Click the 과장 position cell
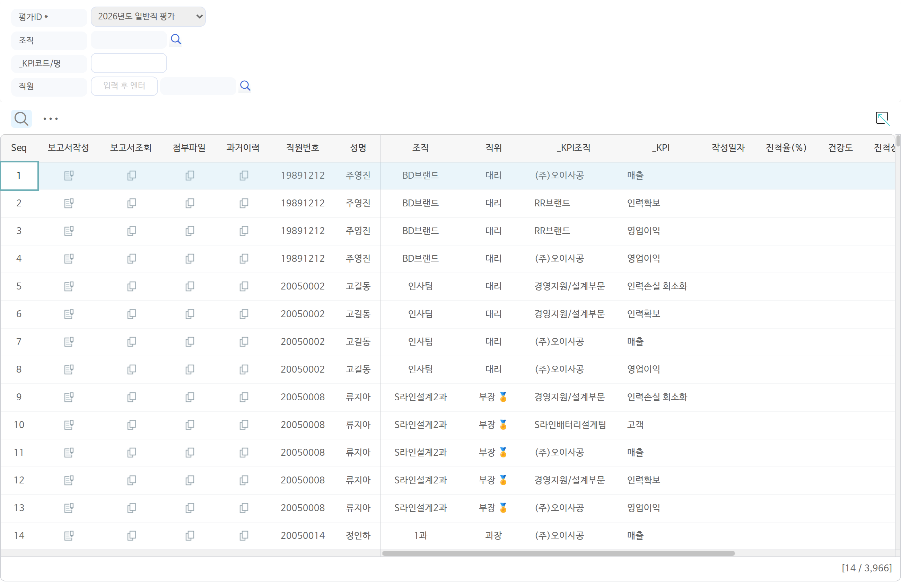 coord(493,535)
